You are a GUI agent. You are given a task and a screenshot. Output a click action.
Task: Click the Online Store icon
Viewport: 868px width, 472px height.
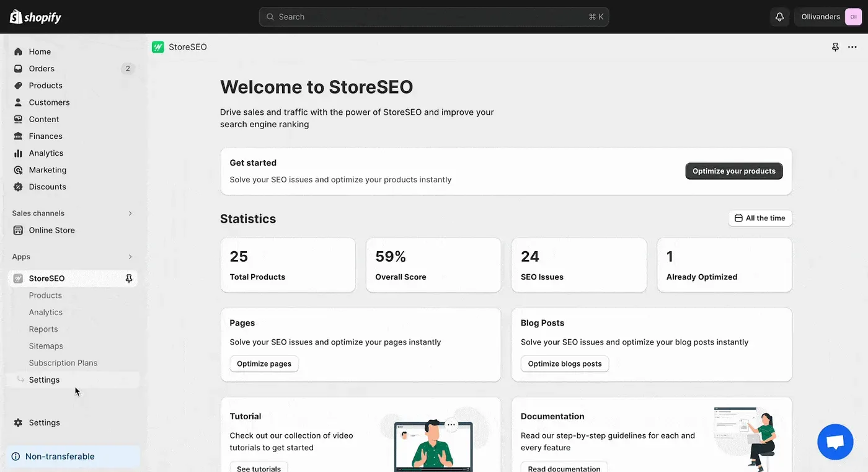[x=18, y=230]
